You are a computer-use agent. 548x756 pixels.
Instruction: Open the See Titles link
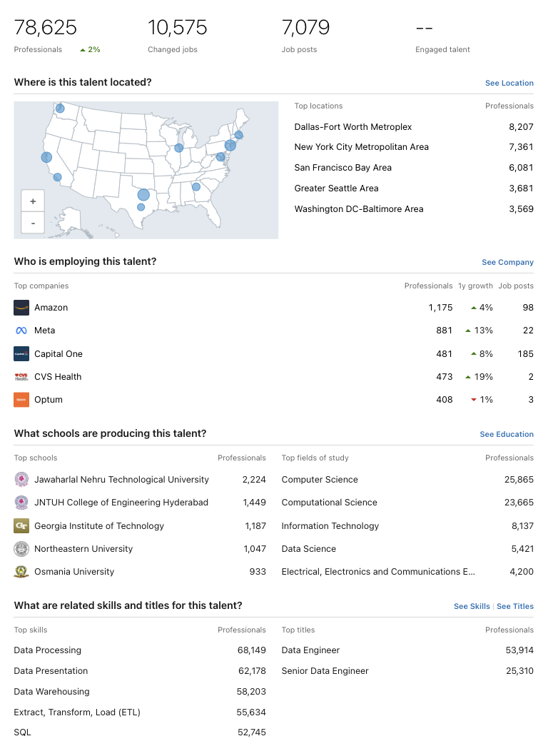(515, 607)
